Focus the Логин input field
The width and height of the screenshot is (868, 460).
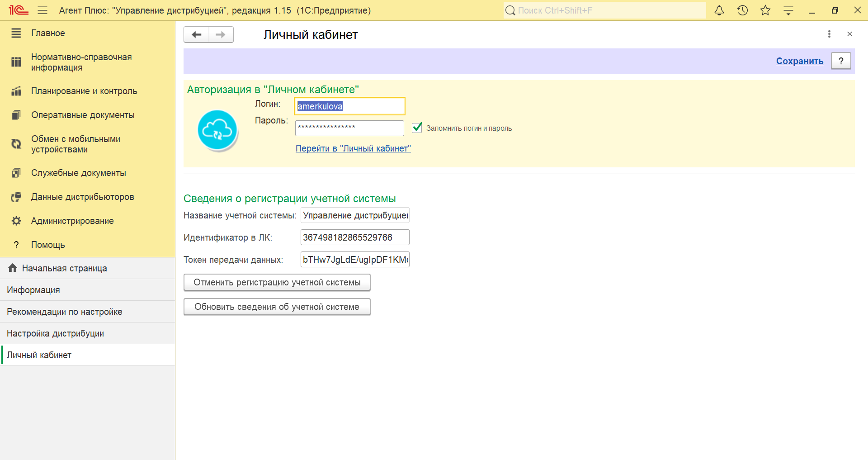[349, 106]
